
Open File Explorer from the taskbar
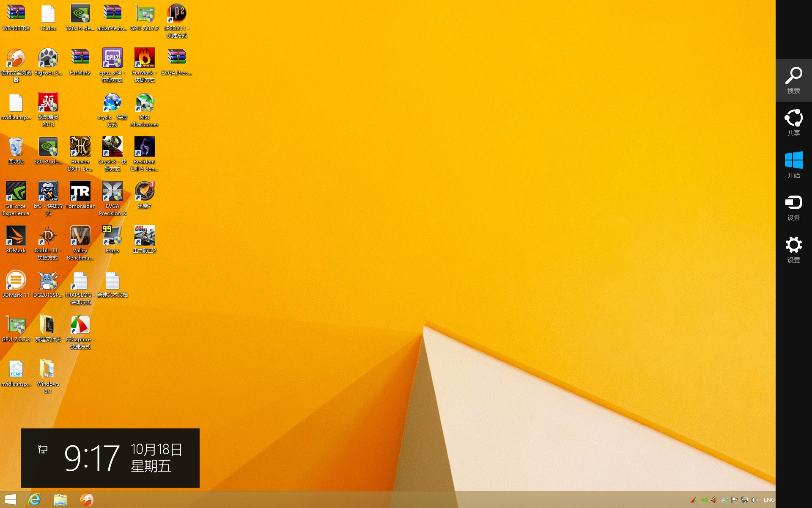point(60,500)
